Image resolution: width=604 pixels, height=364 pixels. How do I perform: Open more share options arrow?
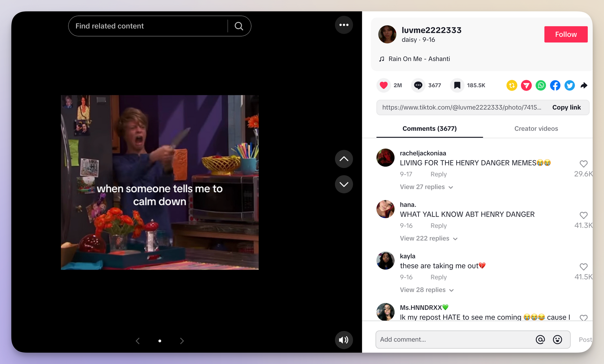[584, 85]
